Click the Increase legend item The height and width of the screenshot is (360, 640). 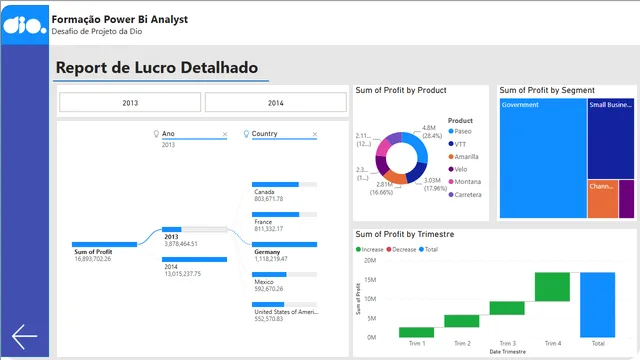[x=370, y=249]
